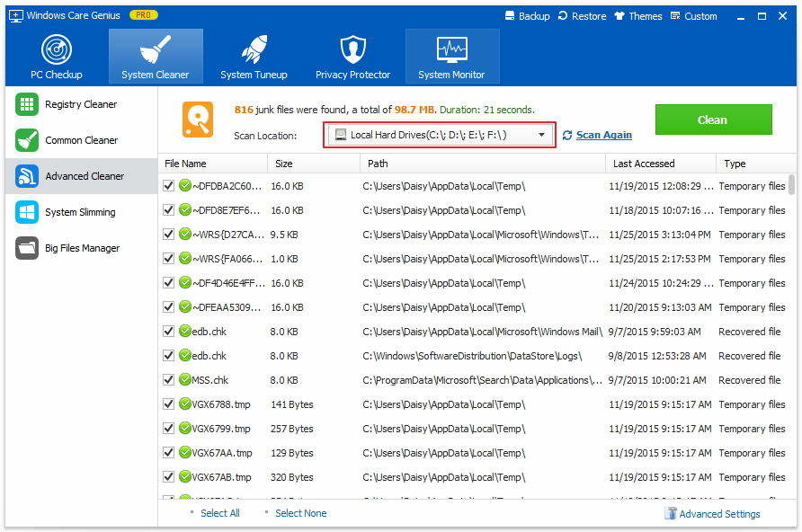Click green check icon beside ~DF4D46E4FF
Image resolution: width=802 pixels, height=532 pixels.
185,282
